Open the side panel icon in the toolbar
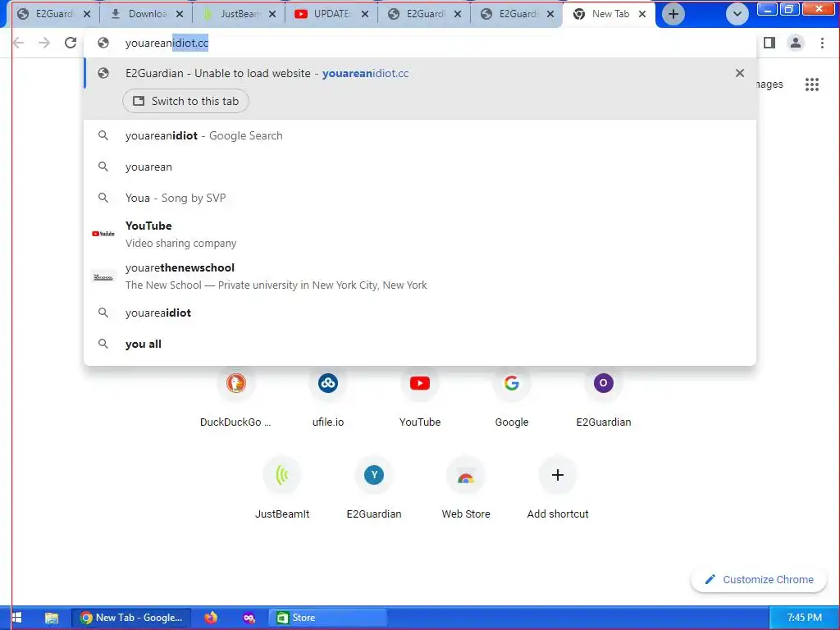840x630 pixels. pos(769,43)
